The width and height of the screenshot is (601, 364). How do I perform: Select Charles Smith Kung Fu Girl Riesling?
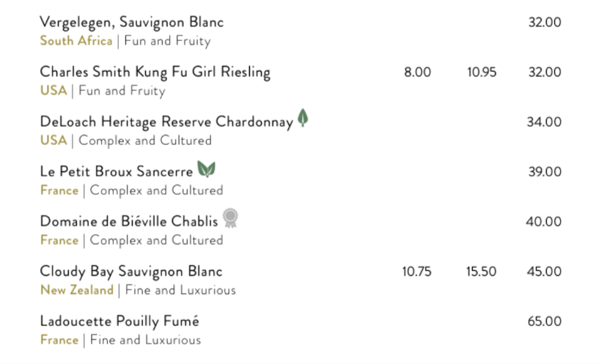[155, 72]
